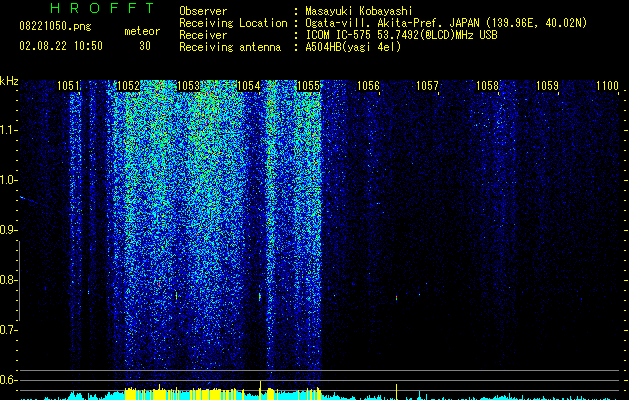
Task: Click the 0.6 kHz frequency label
Action: [8, 380]
